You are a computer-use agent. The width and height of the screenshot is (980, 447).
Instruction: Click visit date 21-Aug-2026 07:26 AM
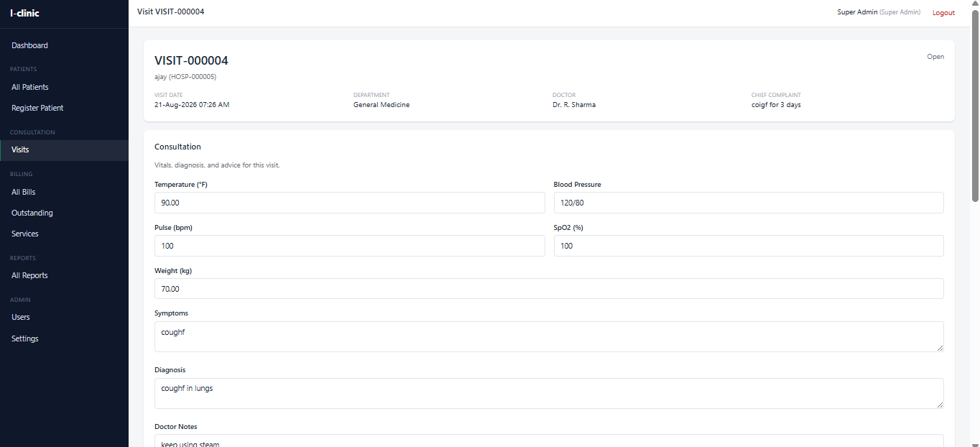click(192, 105)
